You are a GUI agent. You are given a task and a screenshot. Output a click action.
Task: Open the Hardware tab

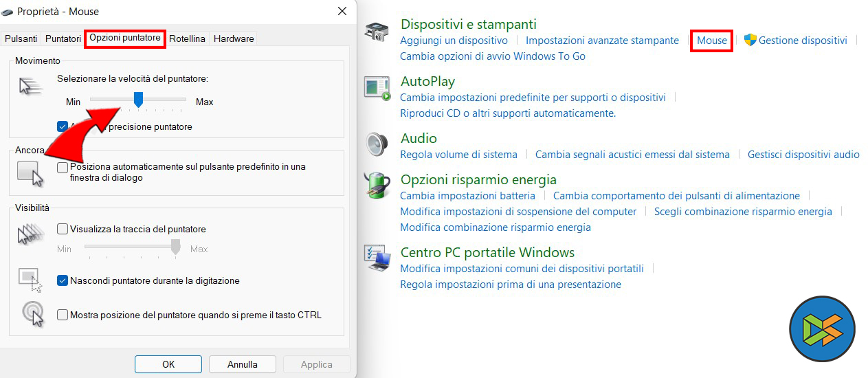[x=234, y=38]
